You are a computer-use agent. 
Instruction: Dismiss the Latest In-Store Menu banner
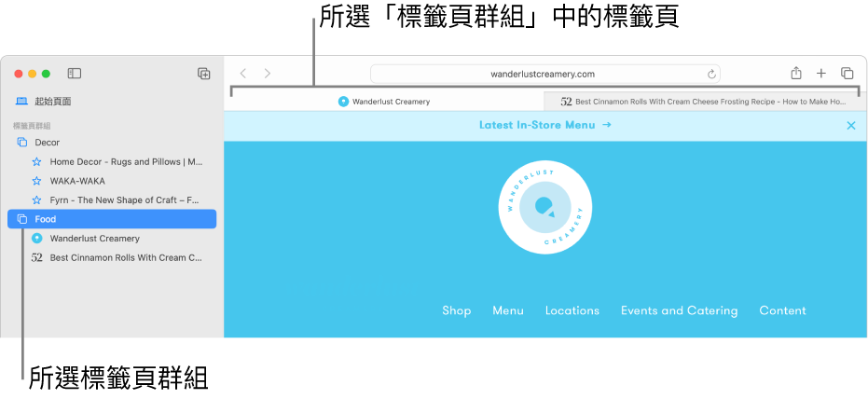[x=851, y=126]
